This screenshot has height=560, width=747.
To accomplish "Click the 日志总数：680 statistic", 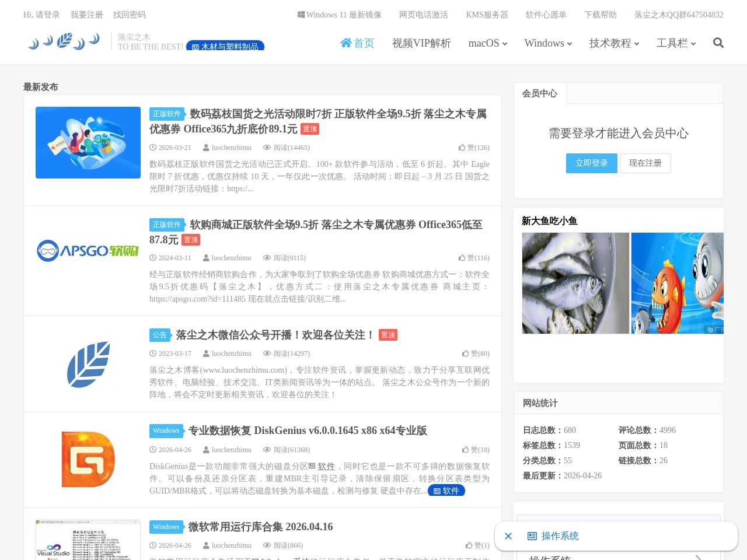I will click(549, 430).
